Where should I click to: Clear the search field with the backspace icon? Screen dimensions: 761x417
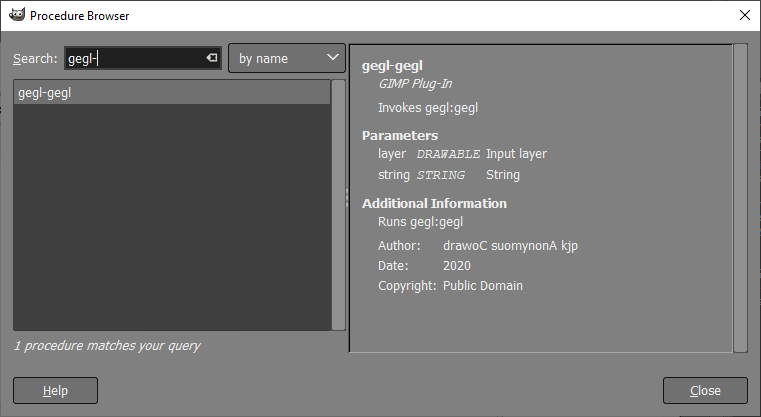pyautogui.click(x=212, y=58)
